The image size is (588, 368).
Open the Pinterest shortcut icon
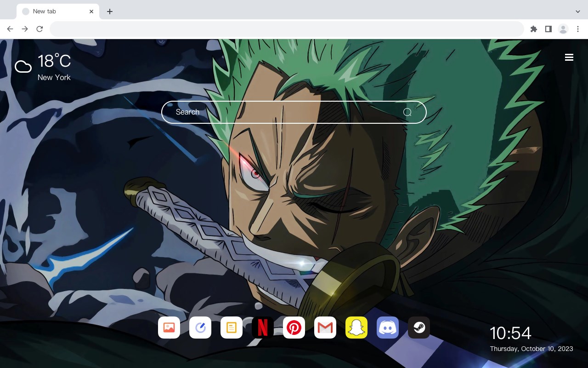click(294, 328)
